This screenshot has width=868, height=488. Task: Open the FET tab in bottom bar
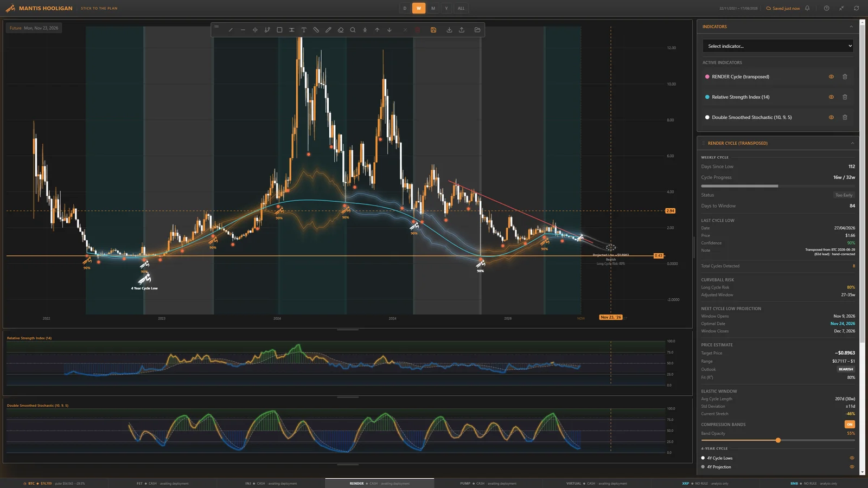coord(163,483)
